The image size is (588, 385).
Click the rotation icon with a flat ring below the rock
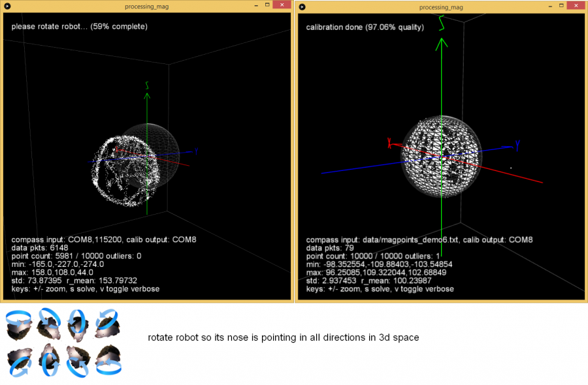[108, 360]
